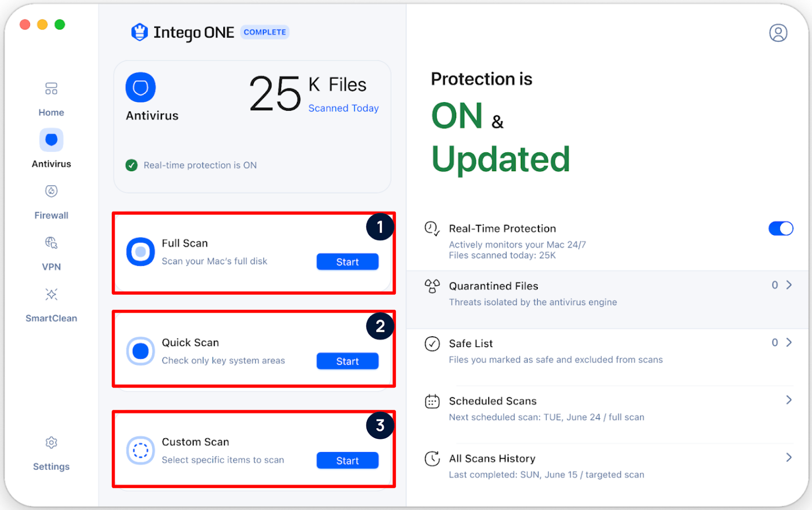Click the green real-time protection checkmark icon

pyautogui.click(x=131, y=165)
